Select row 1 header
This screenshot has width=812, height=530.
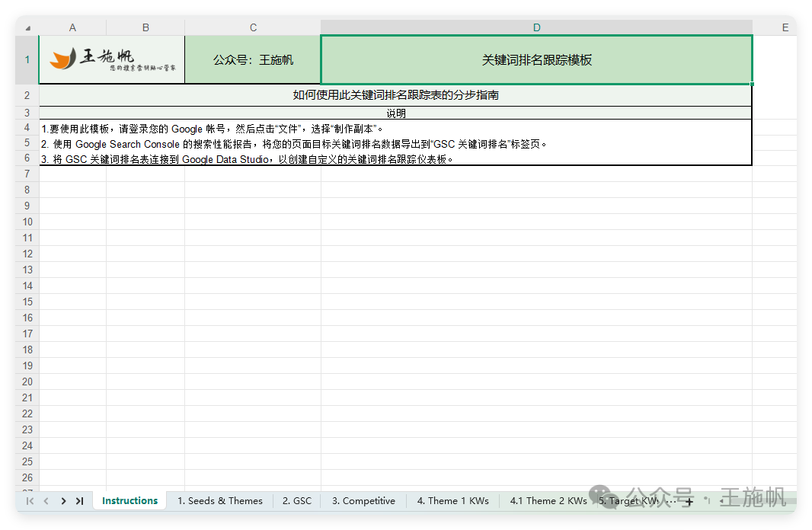pos(27,59)
